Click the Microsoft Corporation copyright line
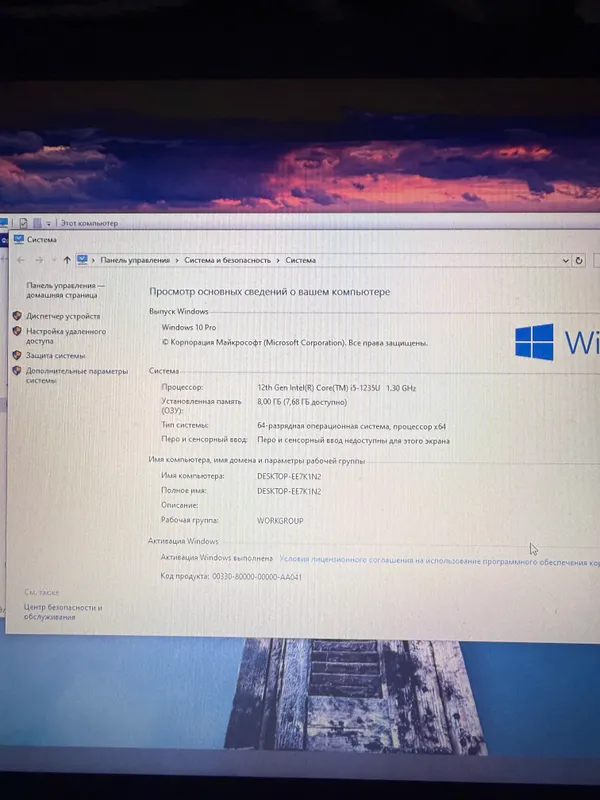This screenshot has width=600, height=800. 294,343
